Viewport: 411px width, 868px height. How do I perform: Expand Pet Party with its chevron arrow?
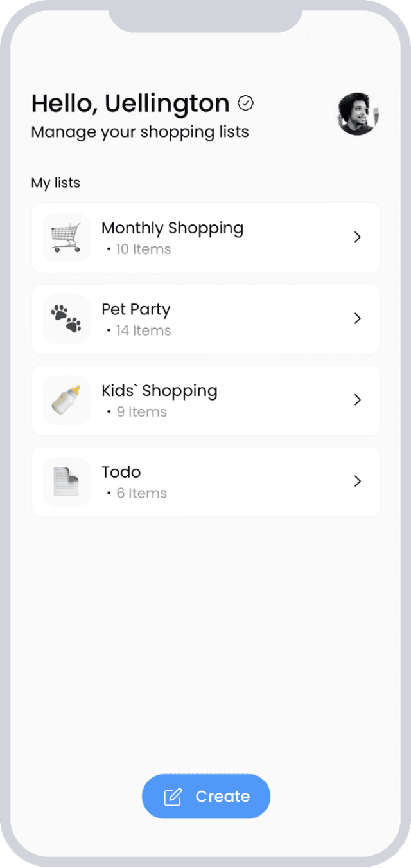click(358, 319)
